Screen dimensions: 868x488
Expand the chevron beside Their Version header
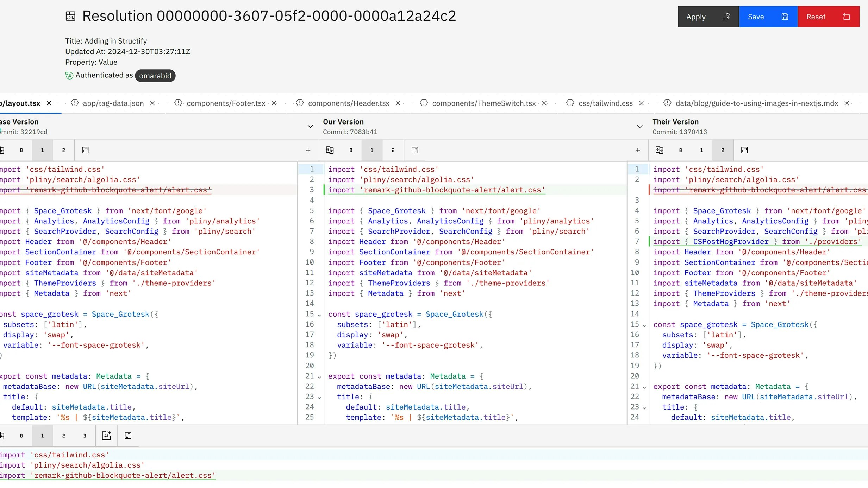[639, 126]
